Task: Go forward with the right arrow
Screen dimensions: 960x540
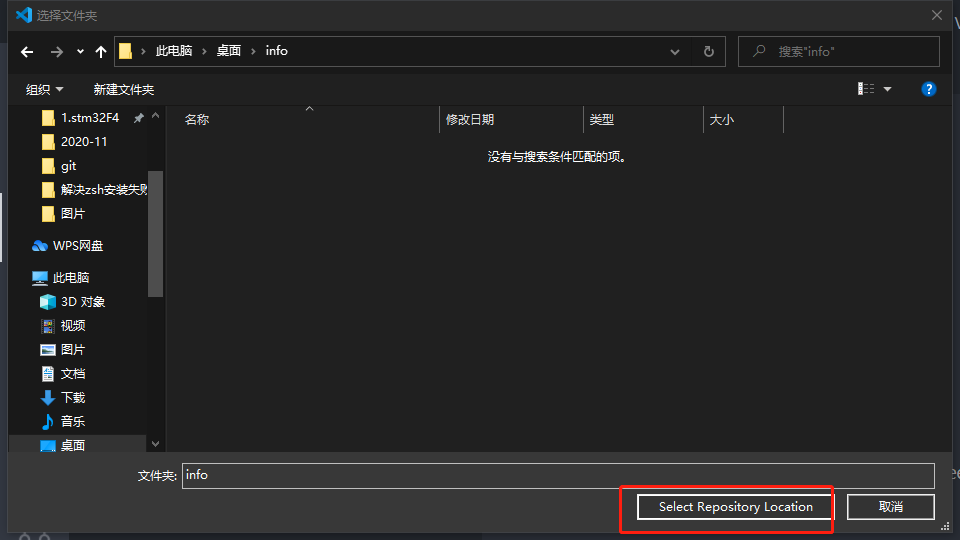Action: [57, 52]
